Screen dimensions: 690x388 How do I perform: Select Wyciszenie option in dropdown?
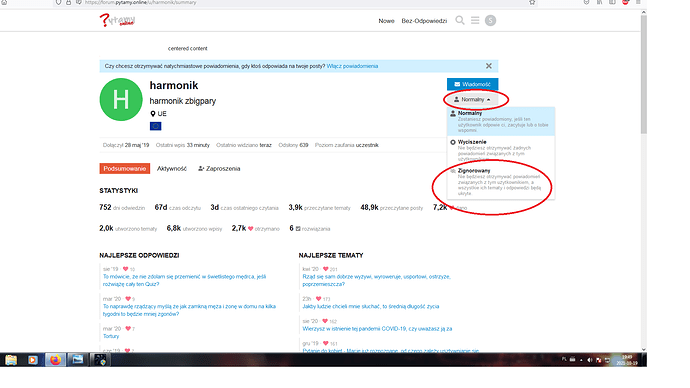(x=501, y=150)
